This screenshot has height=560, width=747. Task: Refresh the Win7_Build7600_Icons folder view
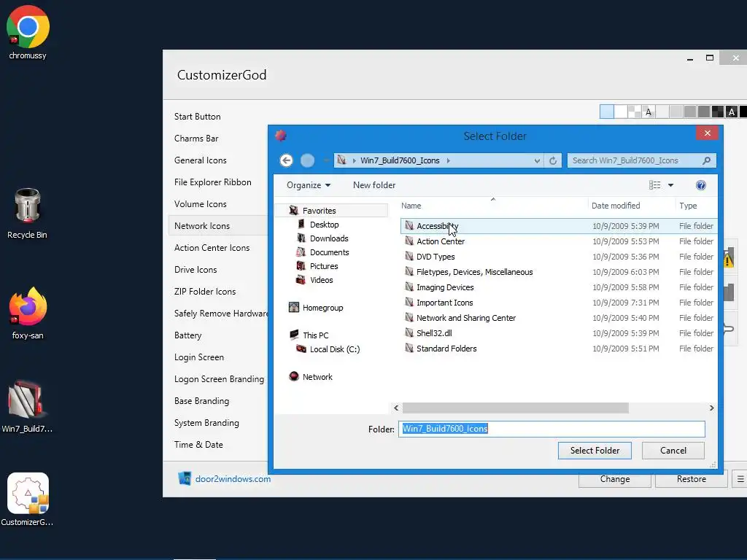click(x=553, y=160)
